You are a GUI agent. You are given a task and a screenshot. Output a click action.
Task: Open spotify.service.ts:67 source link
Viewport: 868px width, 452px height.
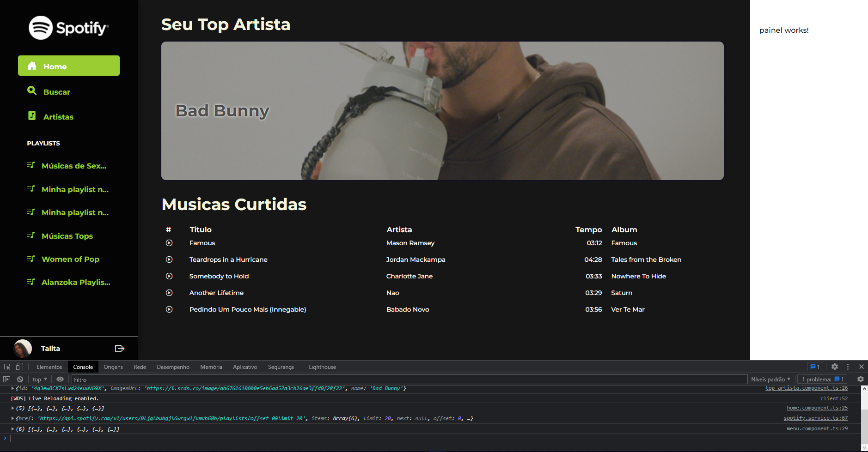pos(816,418)
